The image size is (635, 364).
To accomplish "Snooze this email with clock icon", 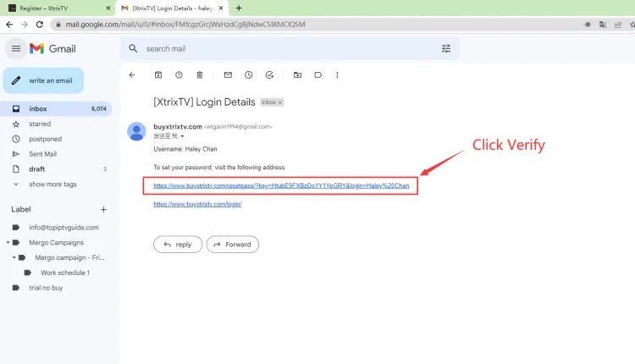I will pyautogui.click(x=249, y=74).
